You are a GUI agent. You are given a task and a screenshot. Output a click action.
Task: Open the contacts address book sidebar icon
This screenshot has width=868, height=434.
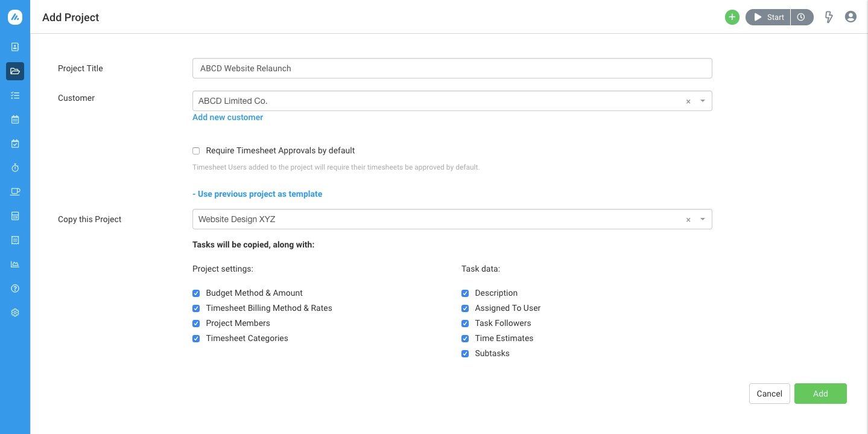(15, 47)
